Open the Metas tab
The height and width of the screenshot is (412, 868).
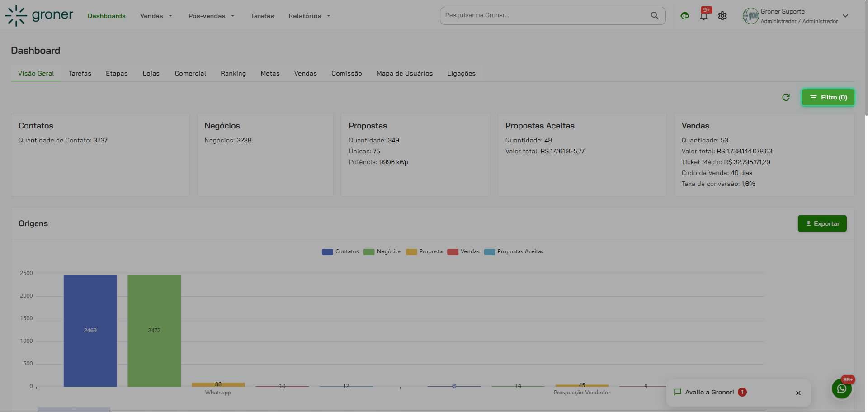click(270, 73)
